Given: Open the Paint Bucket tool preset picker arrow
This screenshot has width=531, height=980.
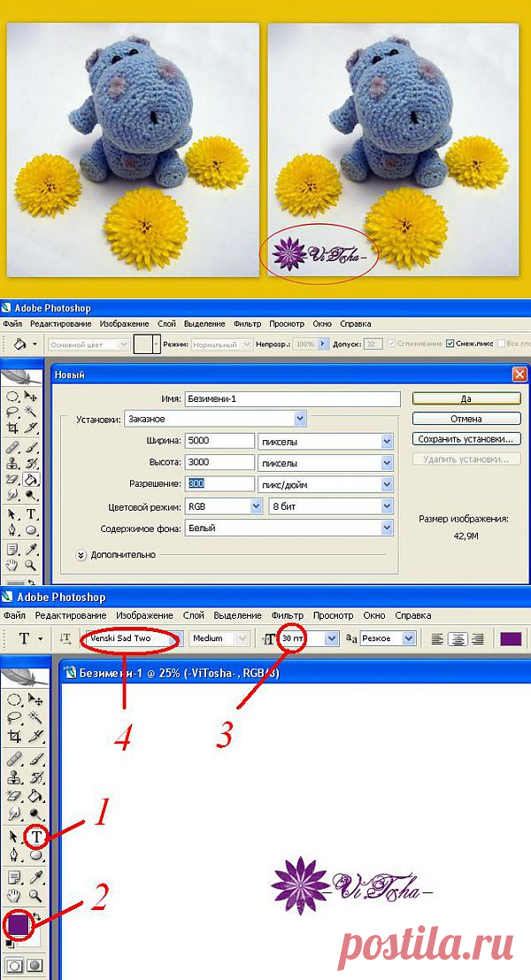Looking at the screenshot, I should [35, 344].
